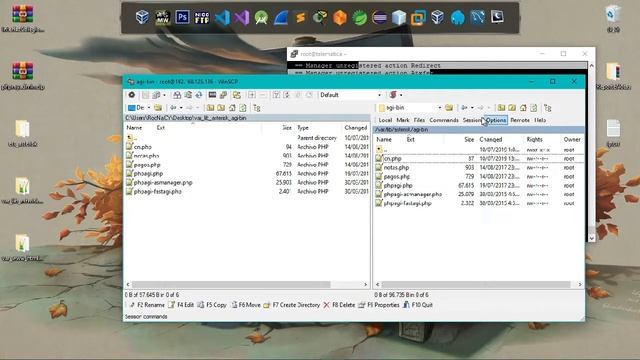Select remote file cn.php
Screen dimensions: 640x360
coord(393,158)
